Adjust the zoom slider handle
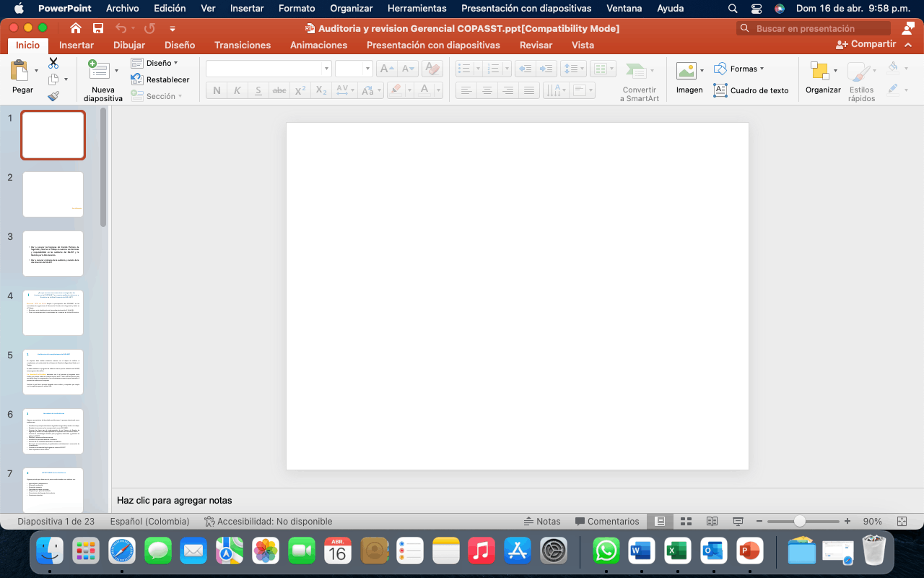Image resolution: width=924 pixels, height=578 pixels. click(799, 521)
